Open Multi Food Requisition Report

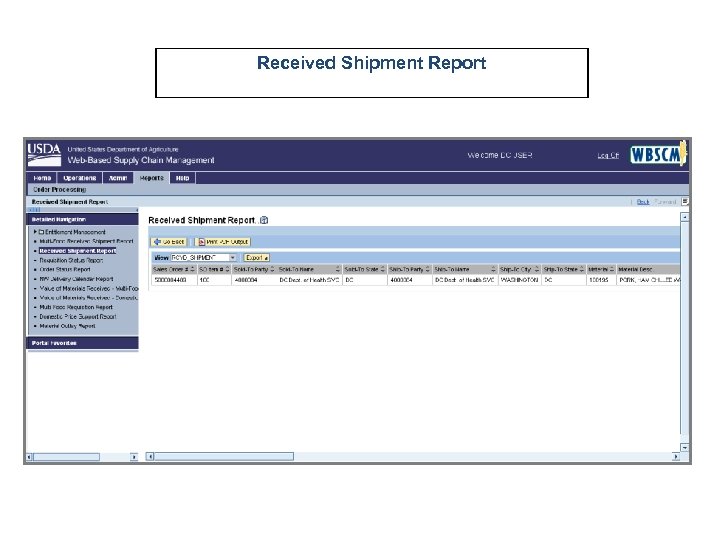click(76, 307)
